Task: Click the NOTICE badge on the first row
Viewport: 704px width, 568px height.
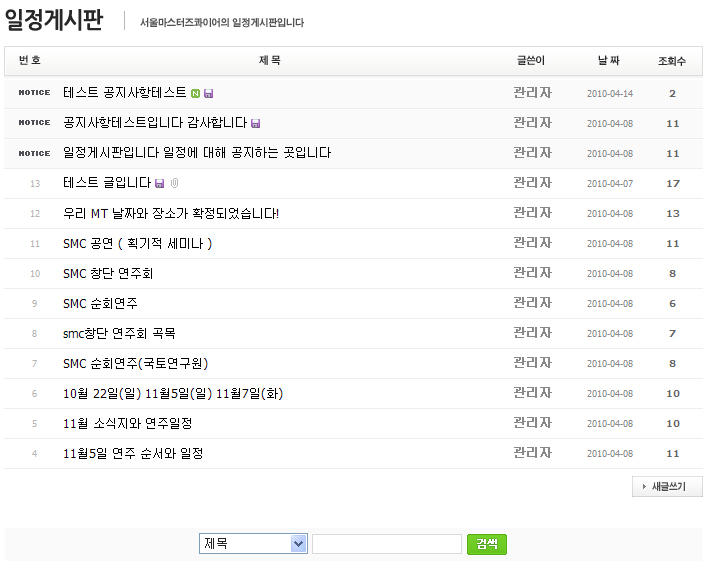Action: (34, 93)
